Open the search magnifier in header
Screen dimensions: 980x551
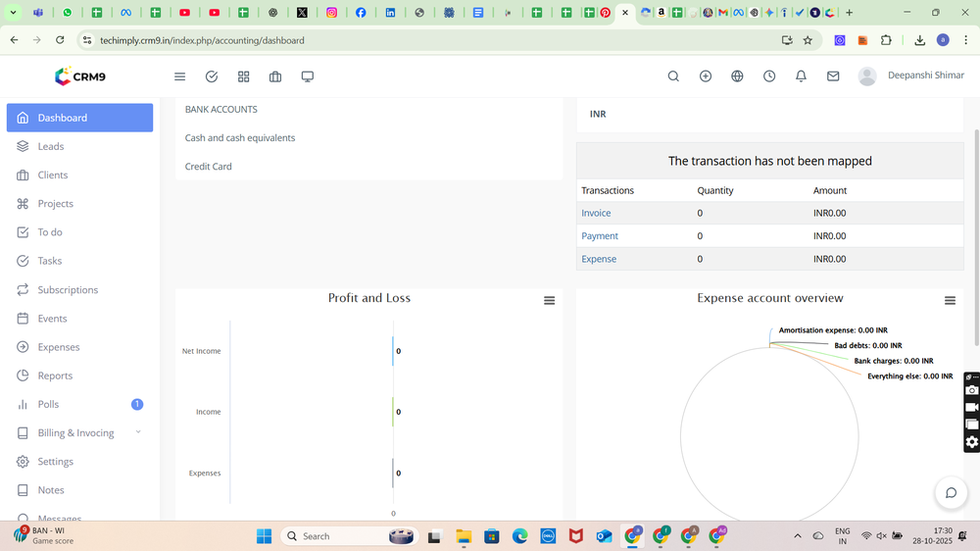pos(673,75)
